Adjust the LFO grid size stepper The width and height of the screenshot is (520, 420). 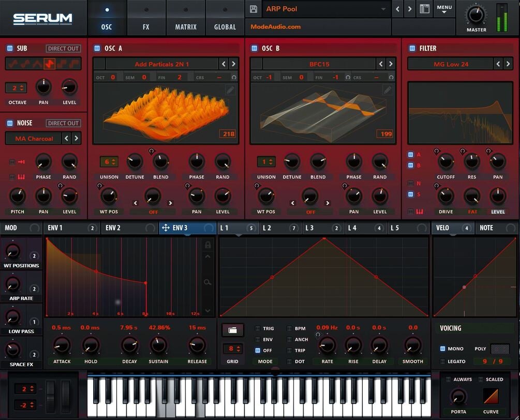(x=232, y=349)
